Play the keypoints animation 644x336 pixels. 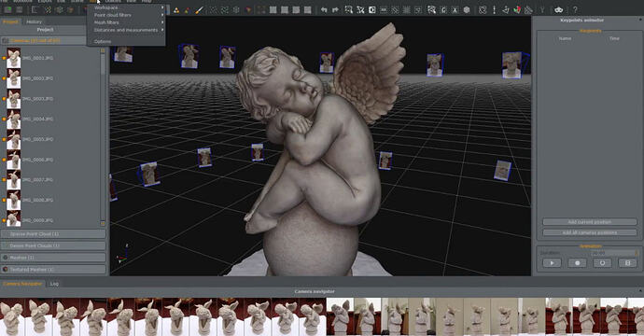tap(552, 263)
